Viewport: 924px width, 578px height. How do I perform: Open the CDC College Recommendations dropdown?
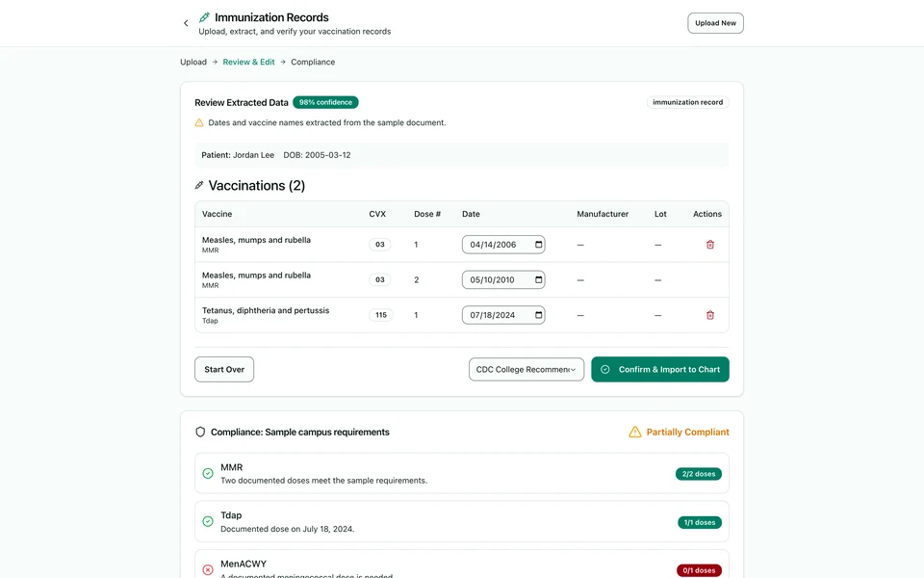pos(526,369)
